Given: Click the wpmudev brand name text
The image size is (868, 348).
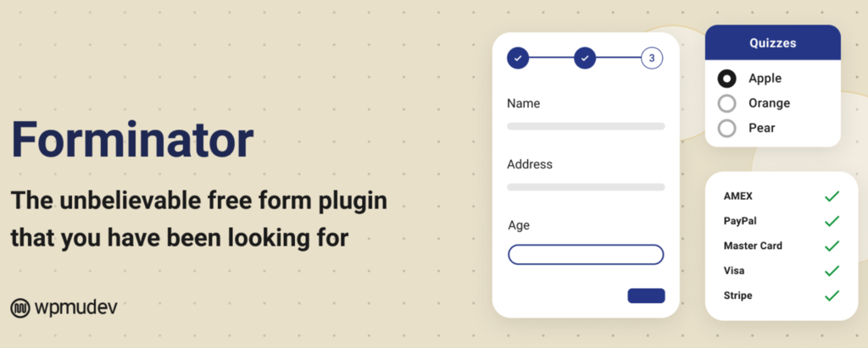Looking at the screenshot, I should click(x=76, y=308).
